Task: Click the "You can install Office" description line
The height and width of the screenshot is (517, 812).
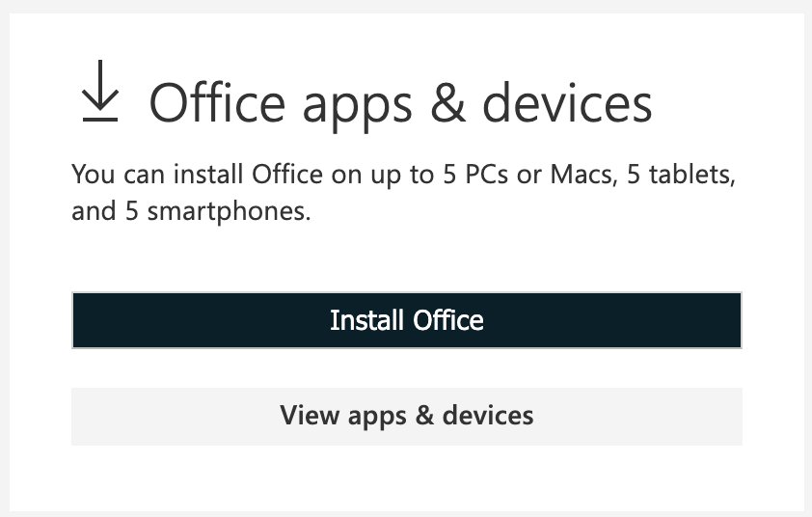Action: point(403,174)
